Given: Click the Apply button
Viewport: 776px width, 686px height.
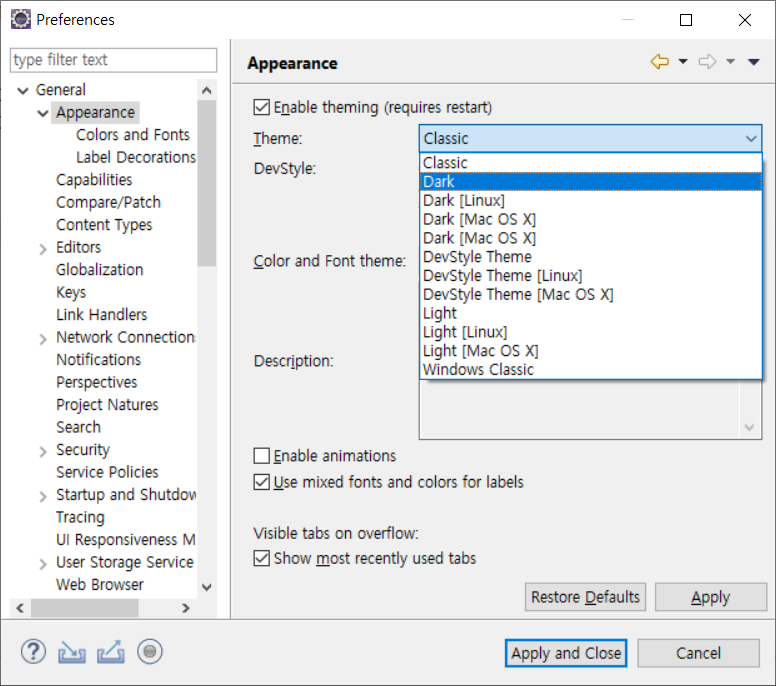Looking at the screenshot, I should pos(711,597).
